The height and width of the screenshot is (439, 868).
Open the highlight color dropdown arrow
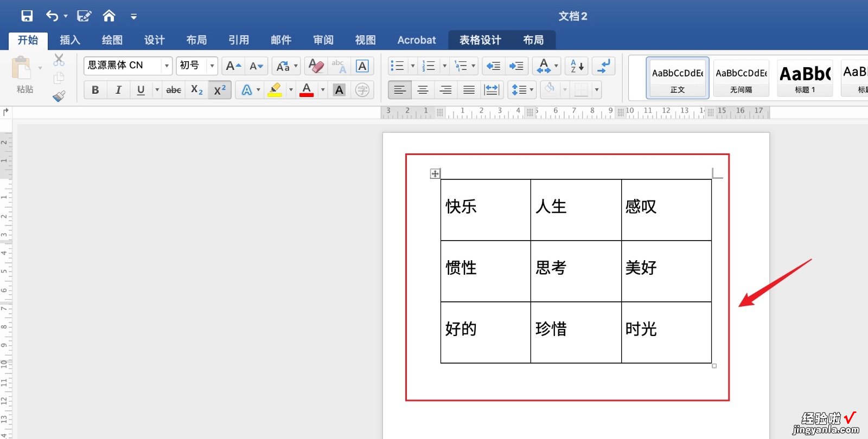tap(291, 90)
